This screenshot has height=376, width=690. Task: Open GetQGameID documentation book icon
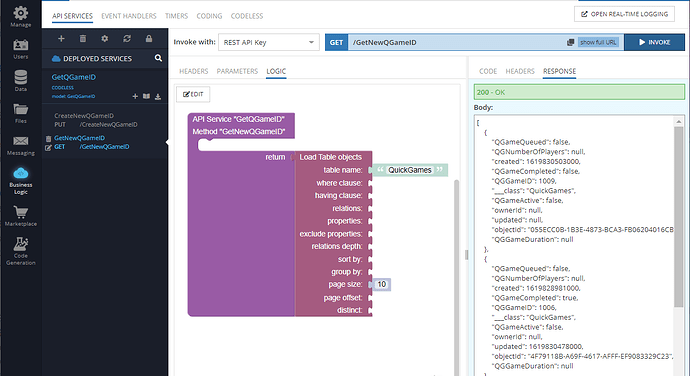147,96
